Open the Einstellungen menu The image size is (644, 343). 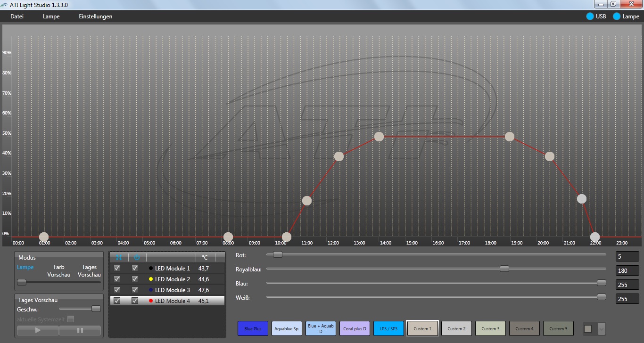(96, 16)
